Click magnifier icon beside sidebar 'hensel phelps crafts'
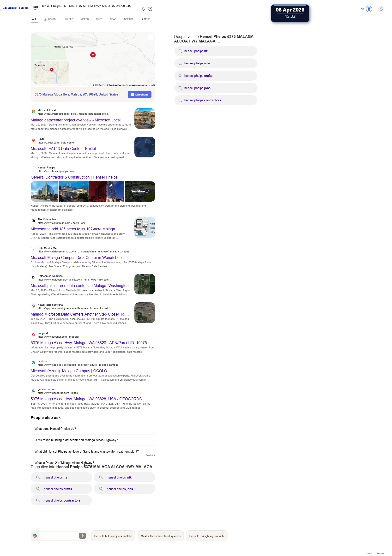This screenshot has width=392, height=556. pos(180,76)
